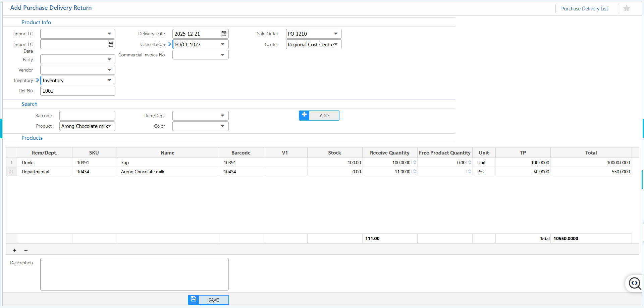Click the save disk icon beside SAVE

click(193, 299)
